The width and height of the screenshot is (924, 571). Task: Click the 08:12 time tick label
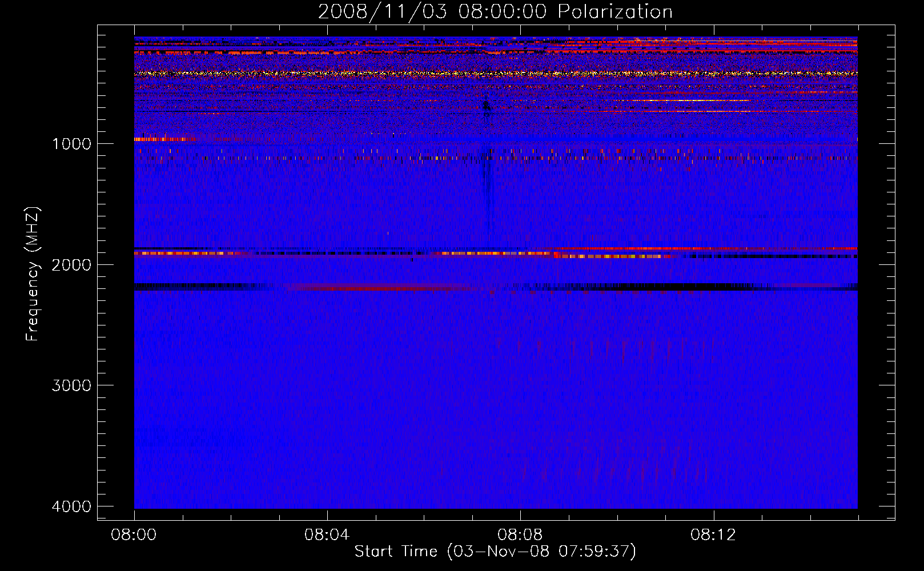point(713,535)
